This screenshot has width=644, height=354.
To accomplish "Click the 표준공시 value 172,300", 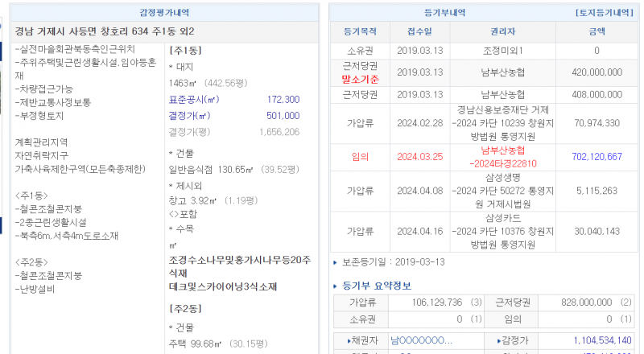I will 283,100.
